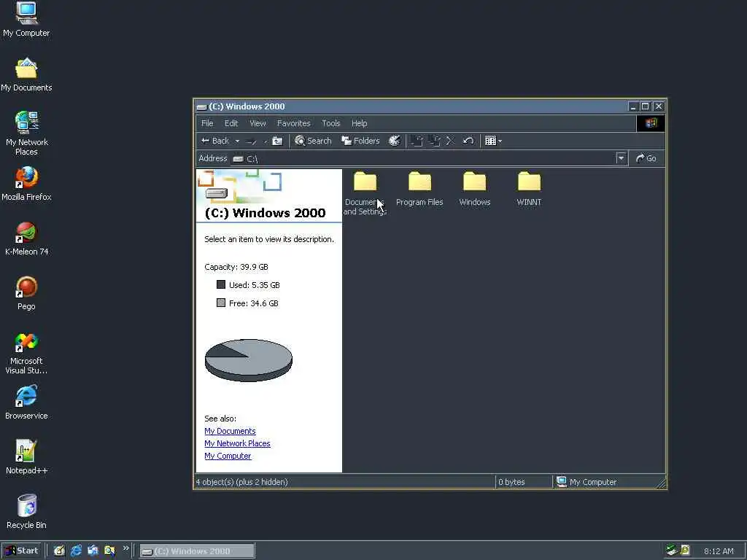Image resolution: width=747 pixels, height=560 pixels.
Task: Select Microsoft Visual Studio shortcut
Action: pos(27,354)
